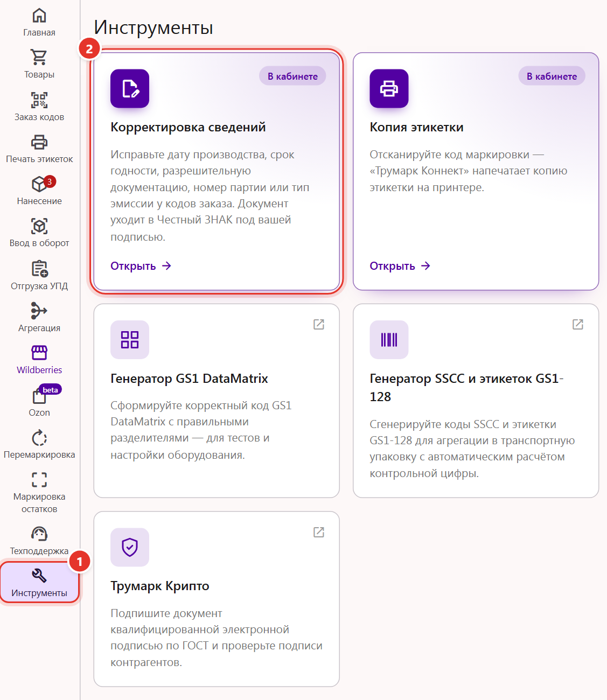Click the Маркировка остатков sidebar label
Screen dimensions: 607x700
click(39, 502)
